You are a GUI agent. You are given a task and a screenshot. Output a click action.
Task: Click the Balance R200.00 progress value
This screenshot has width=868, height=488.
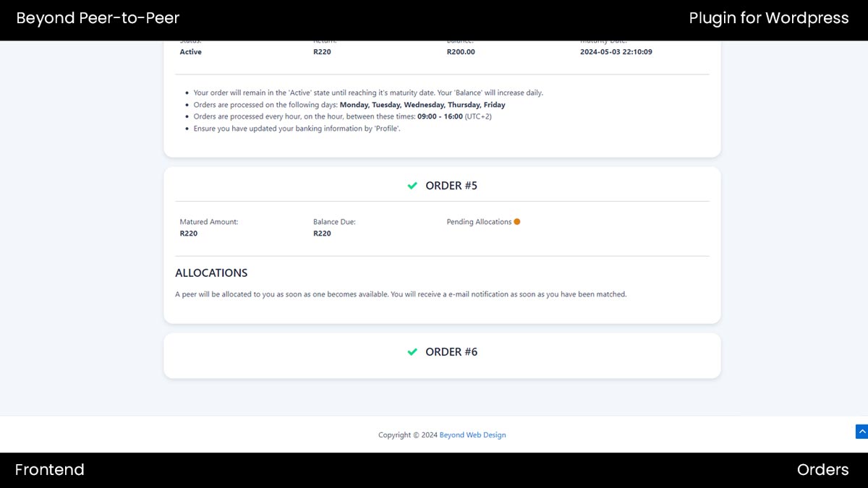click(460, 51)
